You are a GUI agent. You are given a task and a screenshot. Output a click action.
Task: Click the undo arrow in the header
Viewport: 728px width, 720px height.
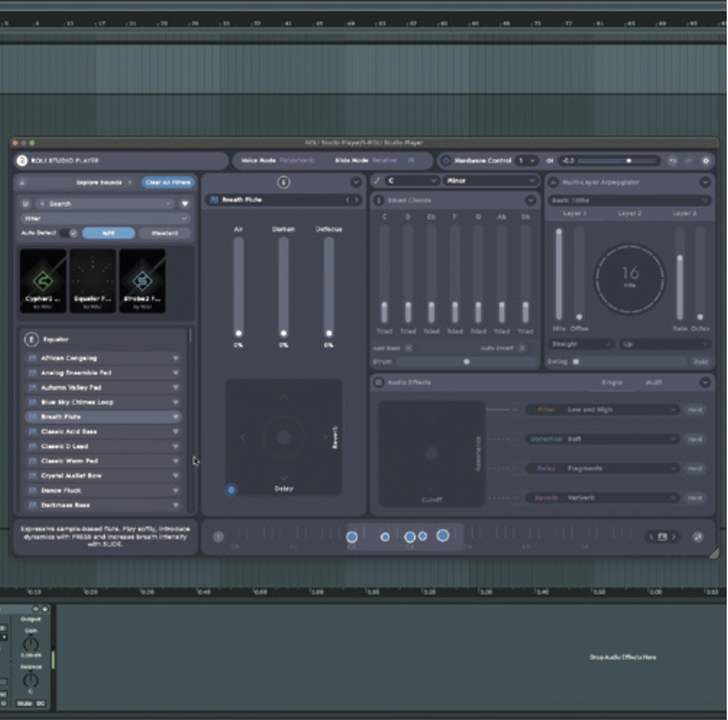click(673, 161)
